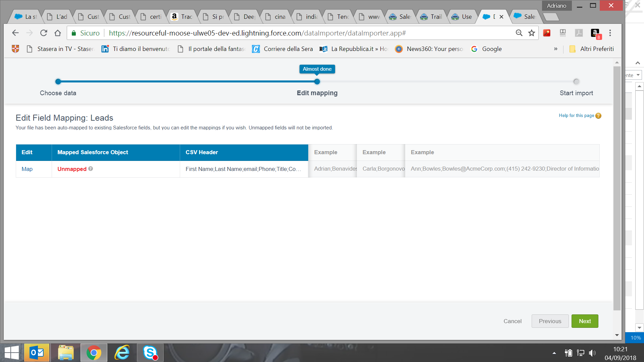This screenshot has height=362, width=644.
Task: Click the browser reload page icon
Action: 44,33
